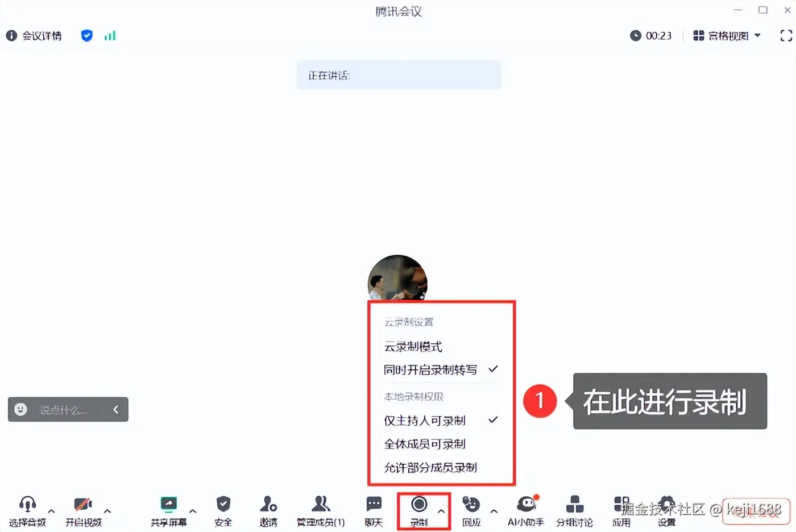The width and height of the screenshot is (796, 532).
Task: Open 分组讨论 breakout rooms icon
Action: coord(575,504)
